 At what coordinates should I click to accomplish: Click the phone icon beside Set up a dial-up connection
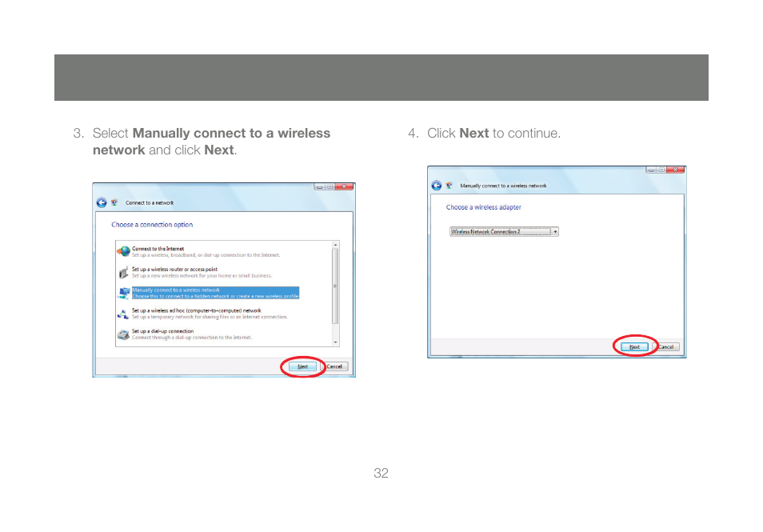(x=124, y=334)
